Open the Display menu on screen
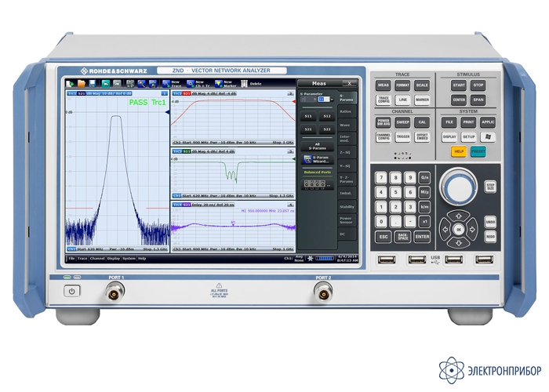The image size is (549, 392). (x=114, y=258)
